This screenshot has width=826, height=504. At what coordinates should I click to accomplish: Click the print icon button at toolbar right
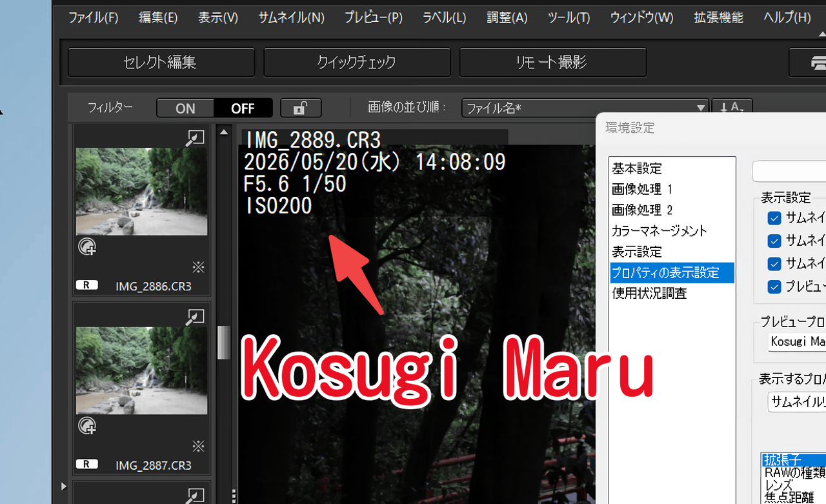click(808, 63)
